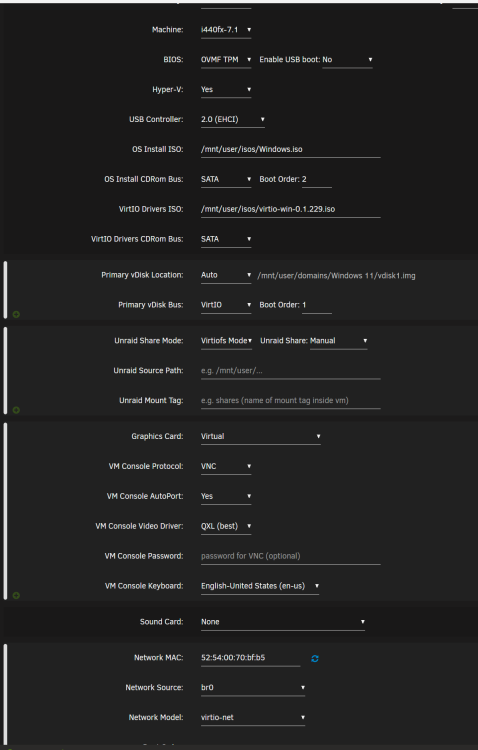Change Enable USB boot setting
Viewport: 478px width, 750px height.
click(347, 59)
